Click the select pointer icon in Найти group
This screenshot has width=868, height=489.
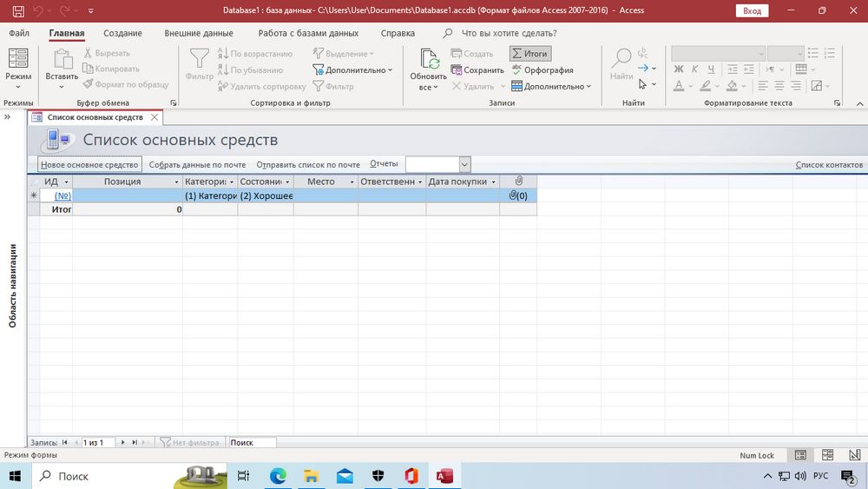click(642, 84)
